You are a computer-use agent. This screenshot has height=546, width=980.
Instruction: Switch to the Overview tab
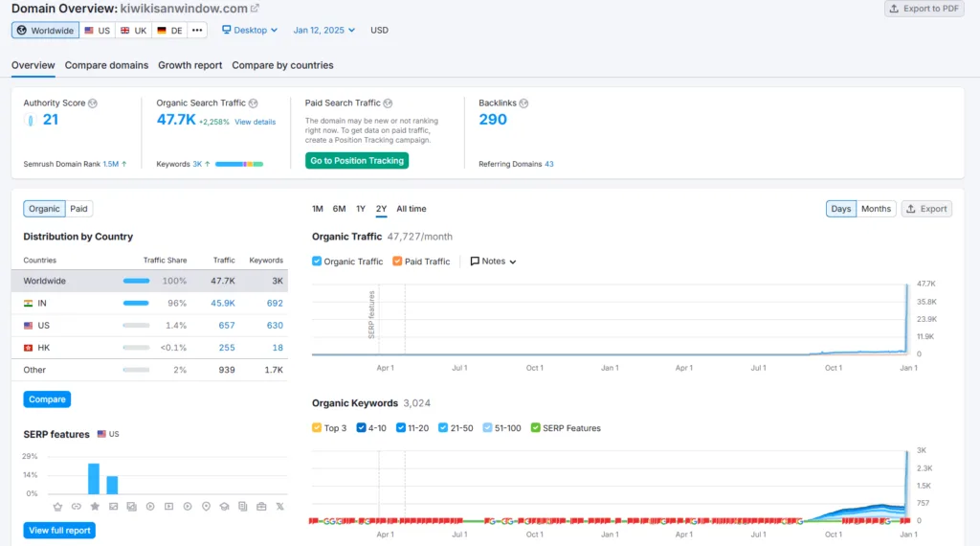pos(33,65)
